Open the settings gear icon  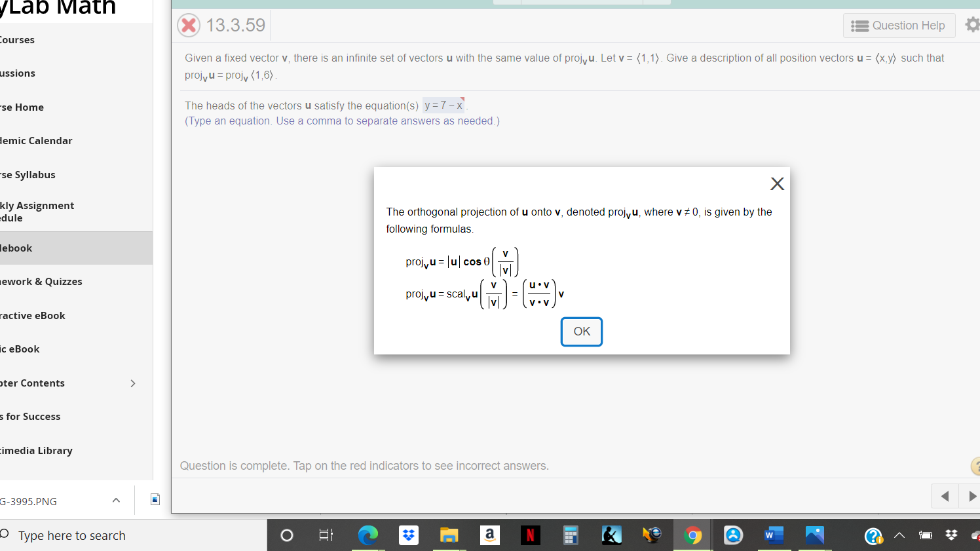973,25
